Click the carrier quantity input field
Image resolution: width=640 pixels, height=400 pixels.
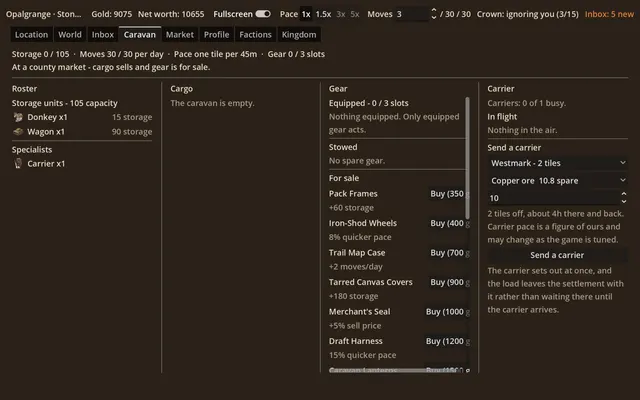tap(554, 198)
